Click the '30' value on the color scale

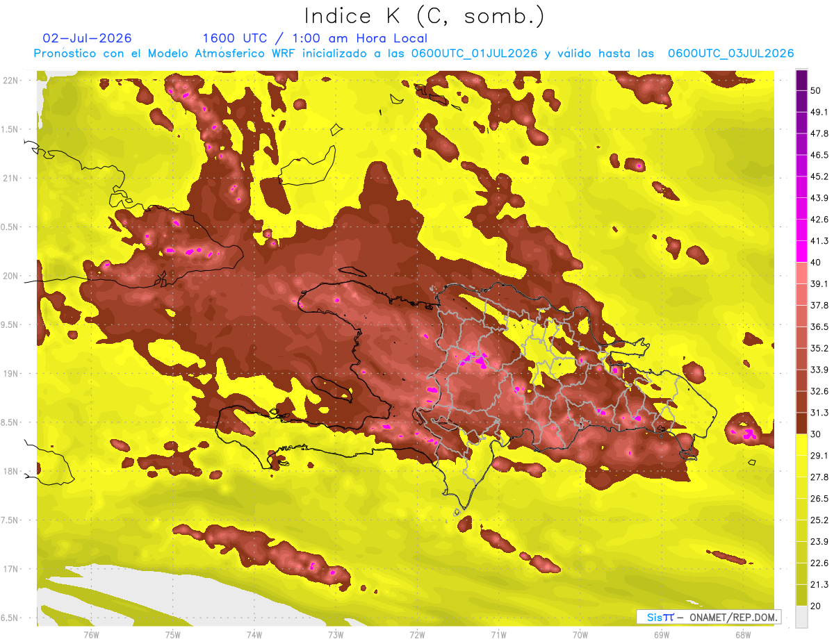(x=817, y=434)
